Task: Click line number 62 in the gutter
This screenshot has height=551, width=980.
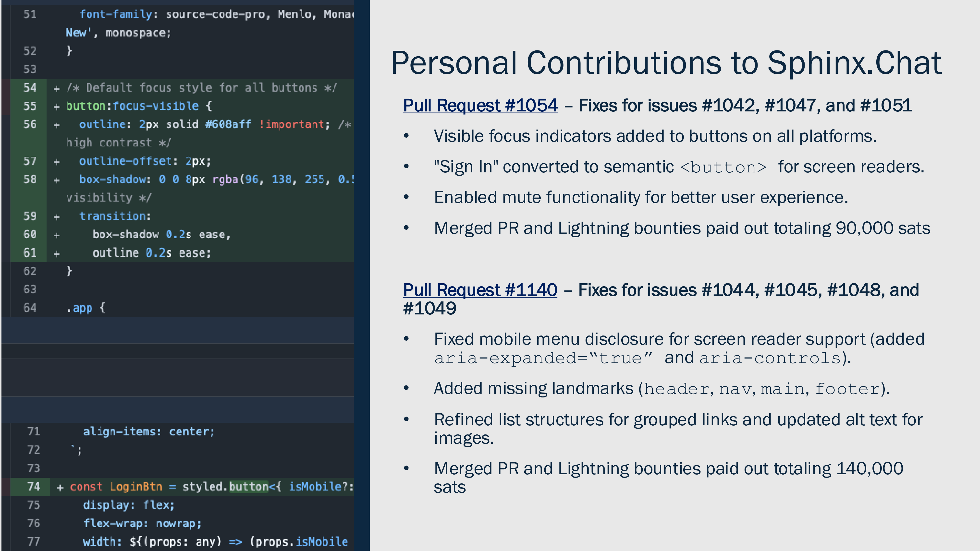Action: click(x=30, y=271)
